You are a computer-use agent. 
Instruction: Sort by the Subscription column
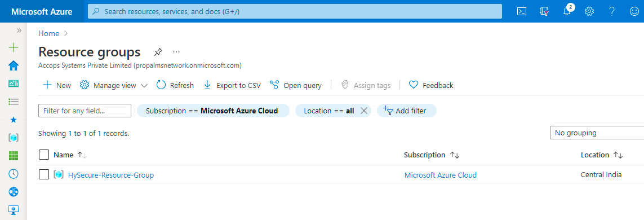click(x=432, y=155)
